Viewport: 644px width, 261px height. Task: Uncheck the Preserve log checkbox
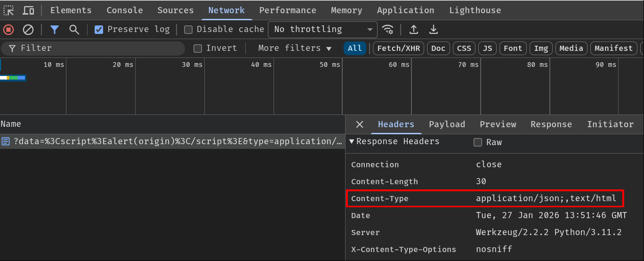pos(99,30)
